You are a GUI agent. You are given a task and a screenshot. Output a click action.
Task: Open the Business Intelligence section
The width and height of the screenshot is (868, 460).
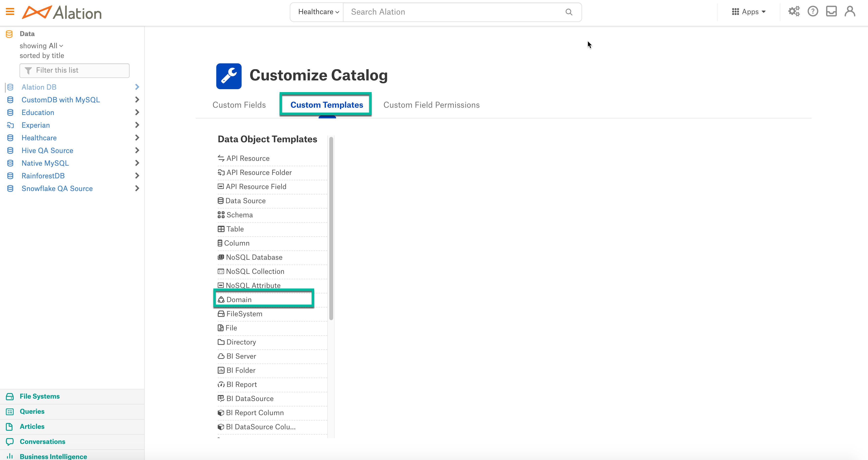pyautogui.click(x=53, y=457)
